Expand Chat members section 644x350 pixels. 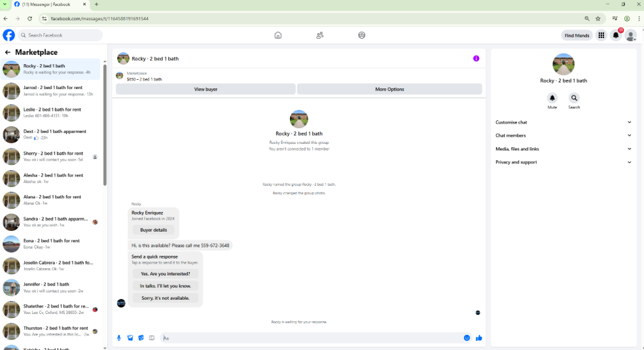[563, 135]
